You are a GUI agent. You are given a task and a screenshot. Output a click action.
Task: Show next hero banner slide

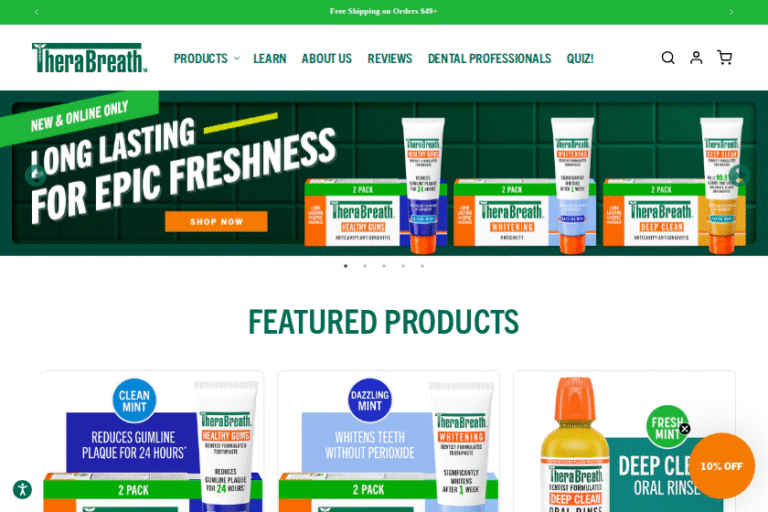pos(739,175)
